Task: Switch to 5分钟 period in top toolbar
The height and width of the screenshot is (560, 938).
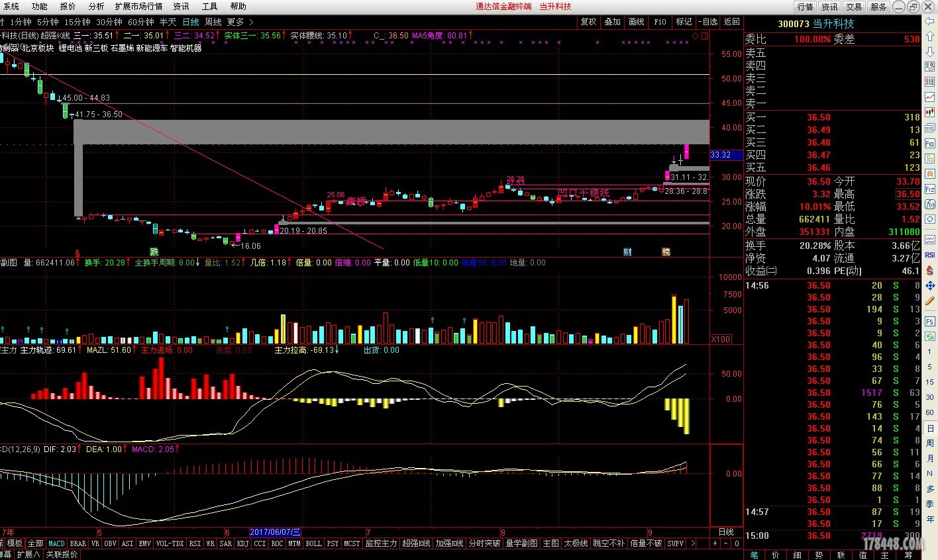Action: (48, 22)
